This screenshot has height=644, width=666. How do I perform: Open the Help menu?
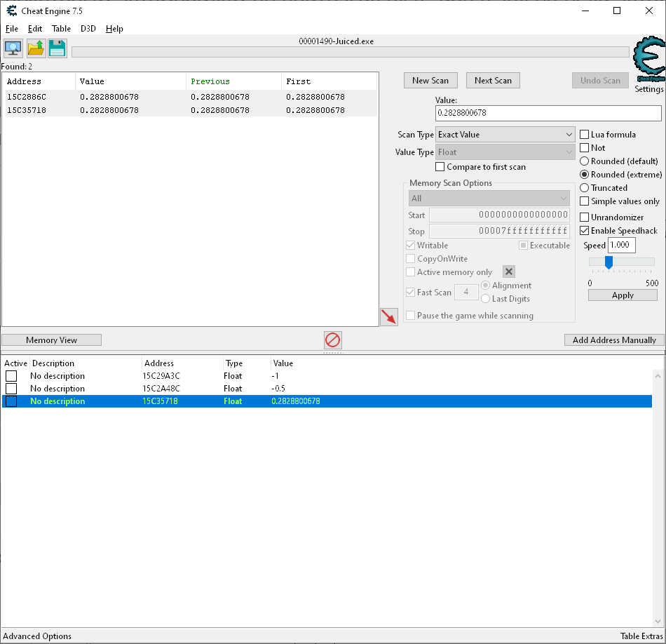pyautogui.click(x=114, y=29)
